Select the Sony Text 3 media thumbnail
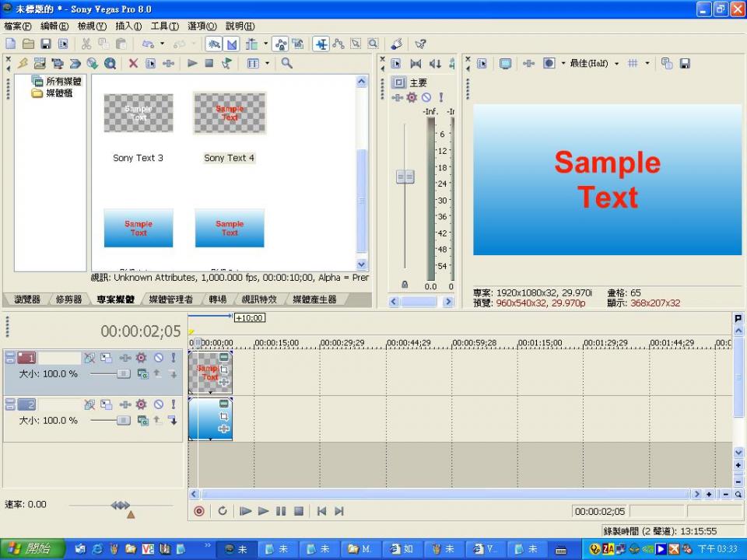 click(x=139, y=114)
